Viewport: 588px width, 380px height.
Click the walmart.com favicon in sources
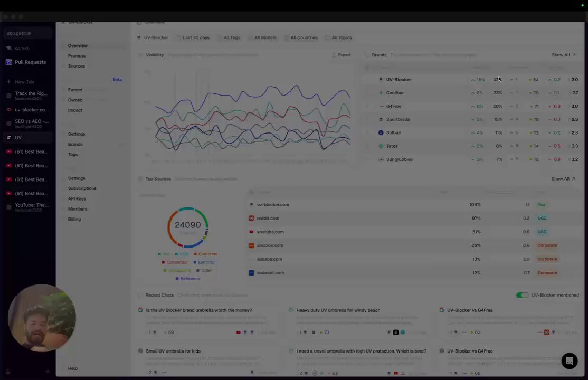251,273
